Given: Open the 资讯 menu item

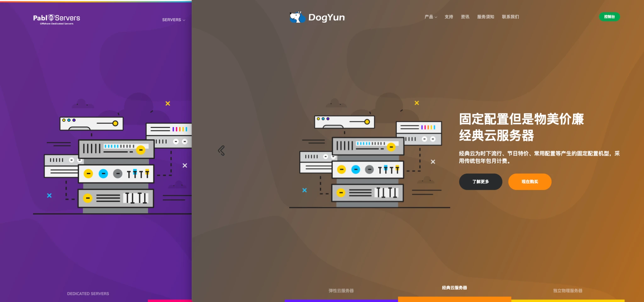Looking at the screenshot, I should (465, 17).
